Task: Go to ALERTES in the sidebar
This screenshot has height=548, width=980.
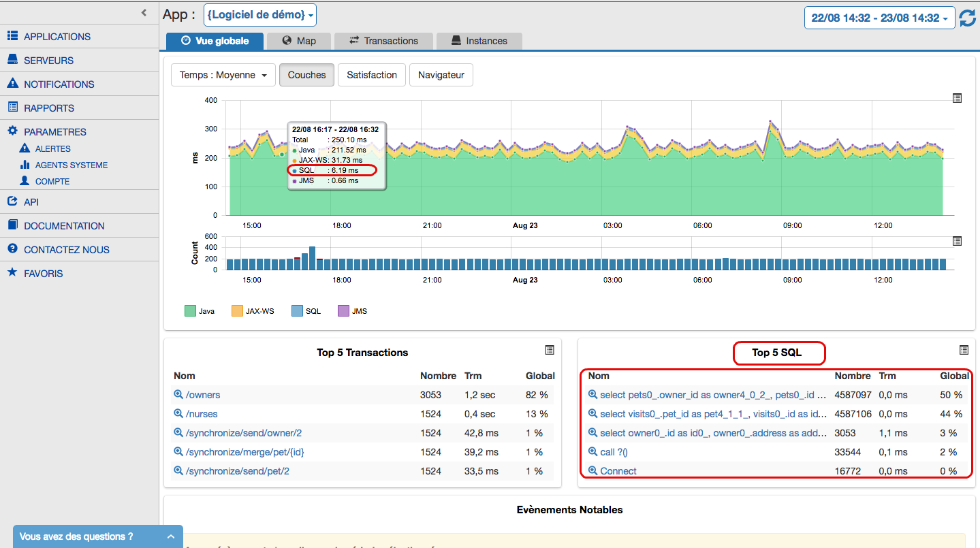Action: click(x=52, y=148)
